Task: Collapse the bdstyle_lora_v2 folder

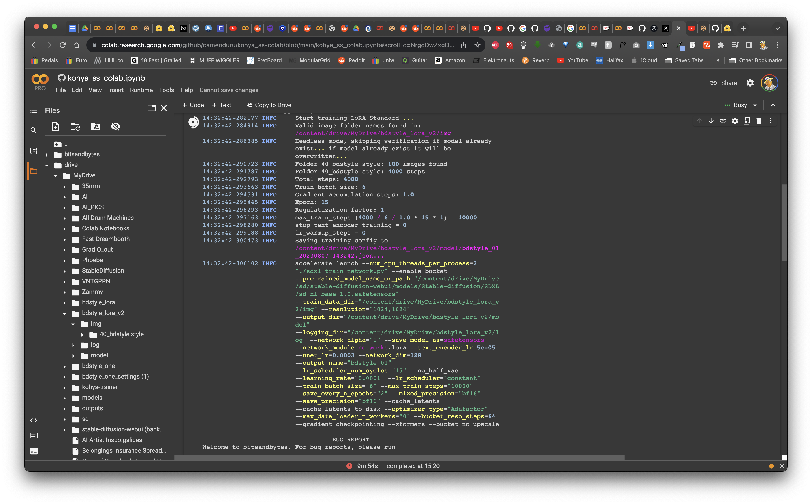Action: [64, 313]
